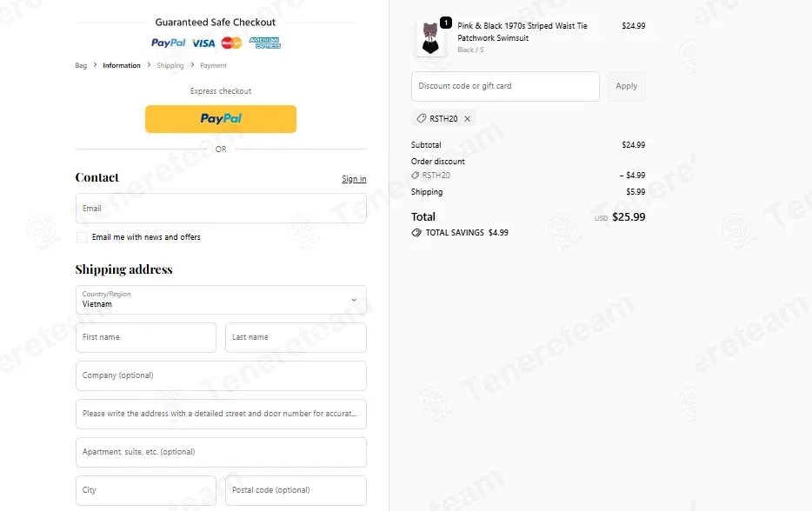Click the tag icon on RSTH20 chip
The width and height of the screenshot is (812, 511).
(x=422, y=118)
